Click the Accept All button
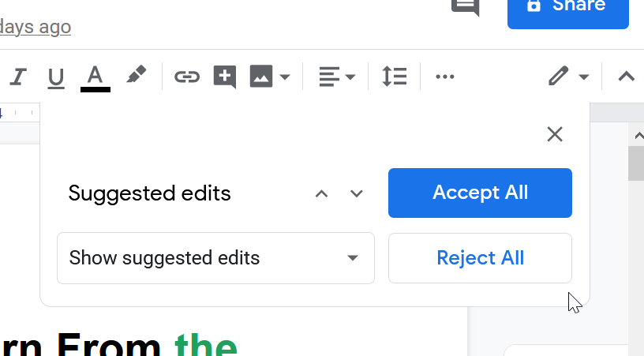Image resolution: width=644 pixels, height=356 pixels. (480, 193)
